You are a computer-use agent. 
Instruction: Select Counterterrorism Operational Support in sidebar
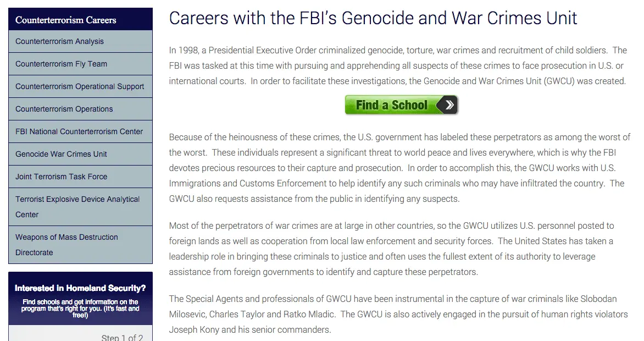(80, 86)
